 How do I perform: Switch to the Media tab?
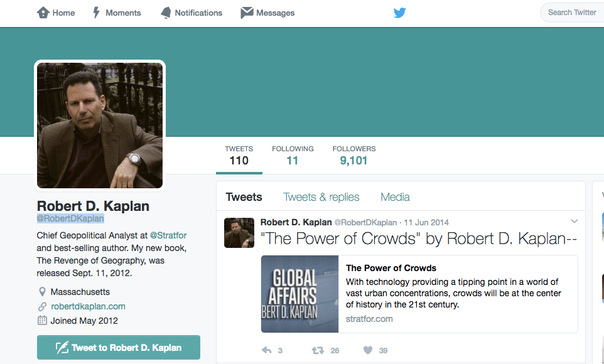pyautogui.click(x=395, y=197)
